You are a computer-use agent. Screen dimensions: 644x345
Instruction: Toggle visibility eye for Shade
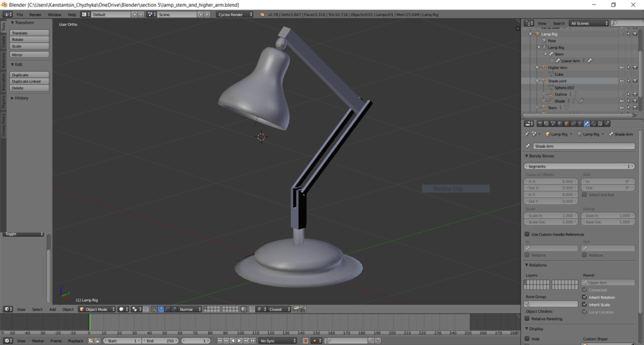point(621,101)
